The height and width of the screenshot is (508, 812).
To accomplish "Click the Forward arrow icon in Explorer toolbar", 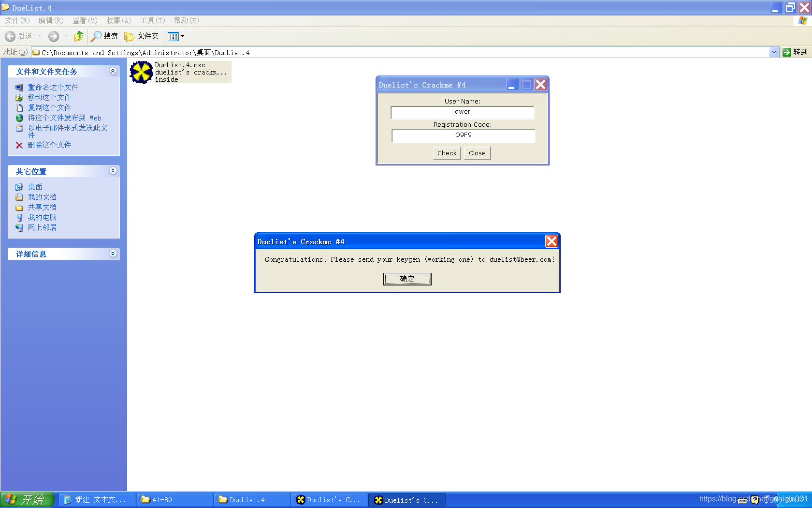I will [x=54, y=36].
